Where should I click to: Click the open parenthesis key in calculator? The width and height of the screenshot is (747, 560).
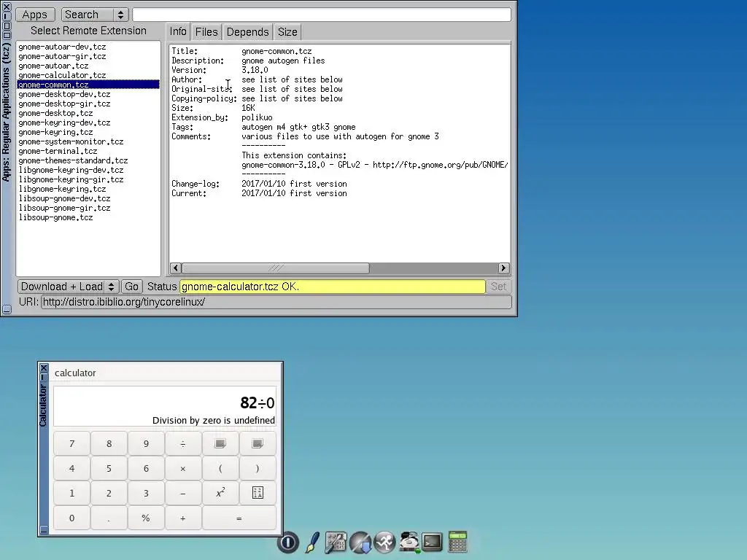[220, 469]
